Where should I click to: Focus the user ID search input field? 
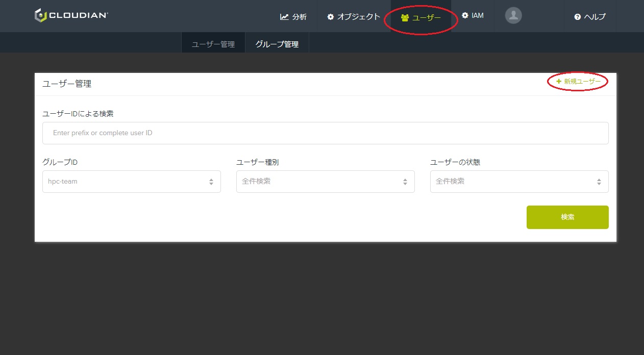pyautogui.click(x=325, y=133)
